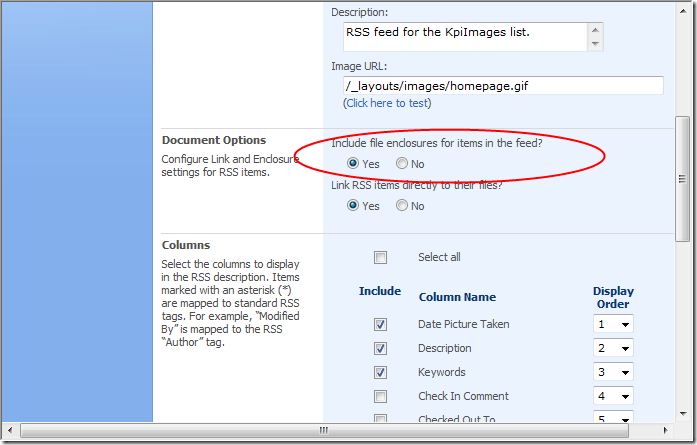Select Yes for include file enclosures

(x=353, y=163)
